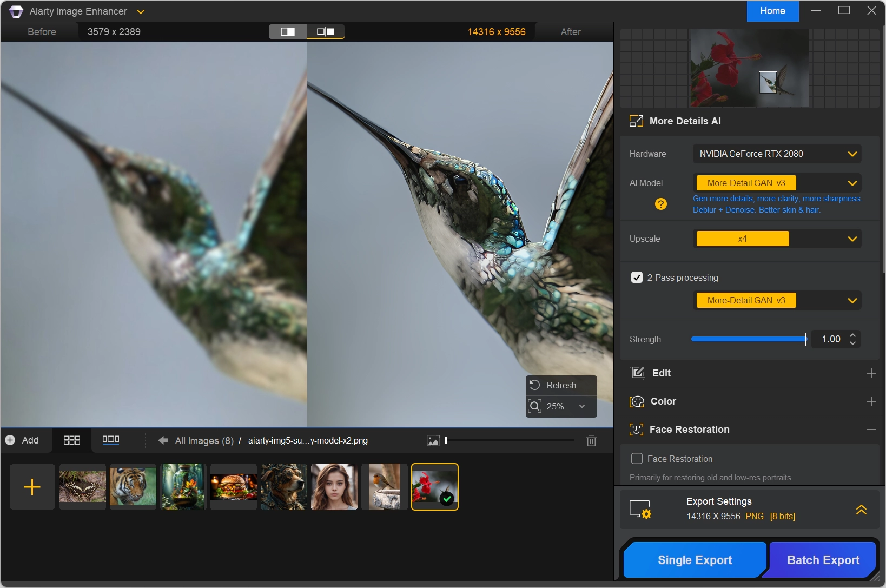Open the Home tab
886x588 pixels.
[772, 11]
